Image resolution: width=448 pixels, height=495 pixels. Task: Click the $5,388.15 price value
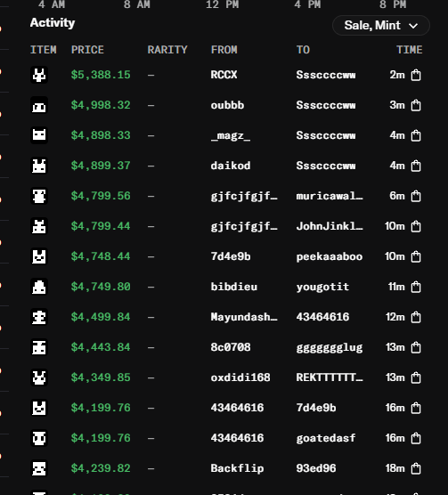(101, 75)
